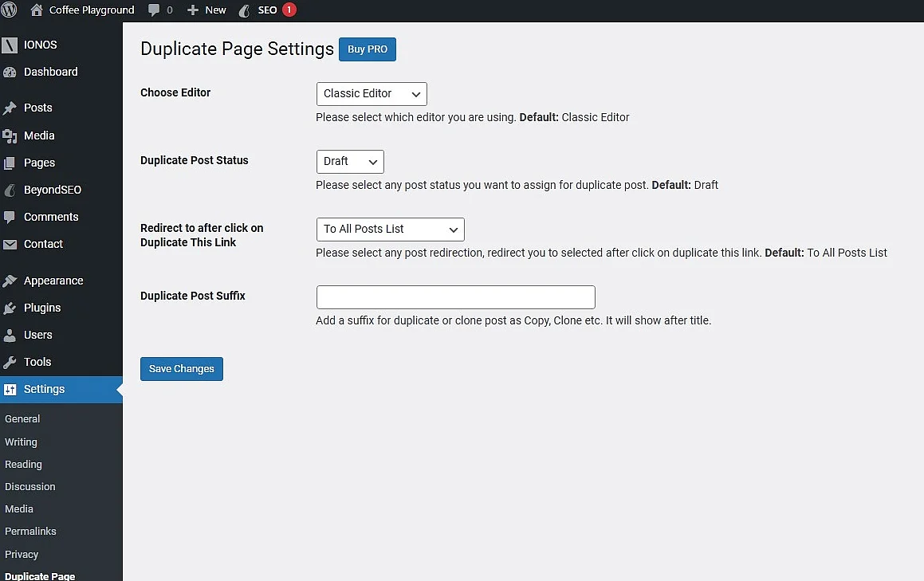This screenshot has width=924, height=581.
Task: Click the Tools wrench icon
Action: [x=10, y=362]
